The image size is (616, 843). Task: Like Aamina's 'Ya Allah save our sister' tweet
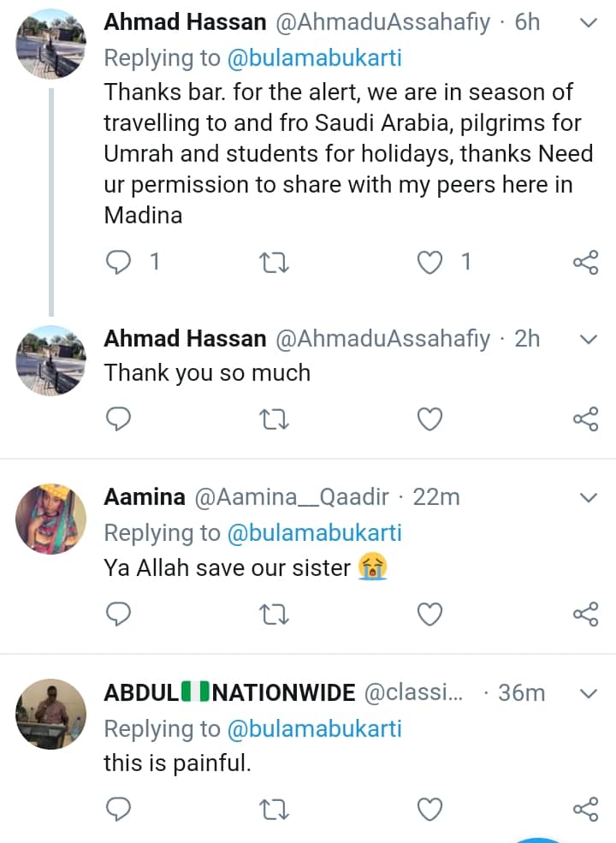click(429, 614)
